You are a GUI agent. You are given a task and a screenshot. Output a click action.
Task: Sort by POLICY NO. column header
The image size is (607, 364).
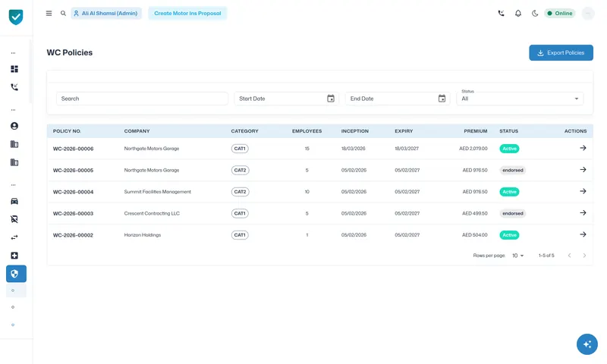click(x=67, y=131)
